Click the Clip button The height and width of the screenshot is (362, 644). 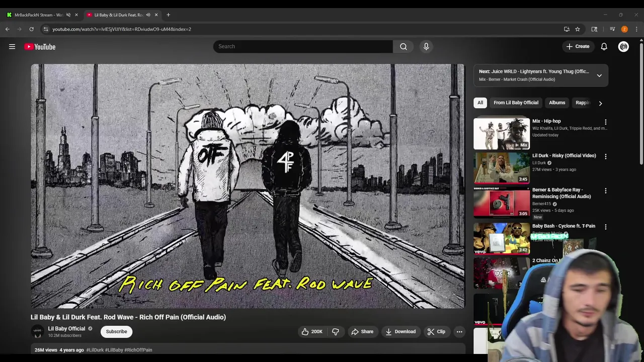(436, 332)
